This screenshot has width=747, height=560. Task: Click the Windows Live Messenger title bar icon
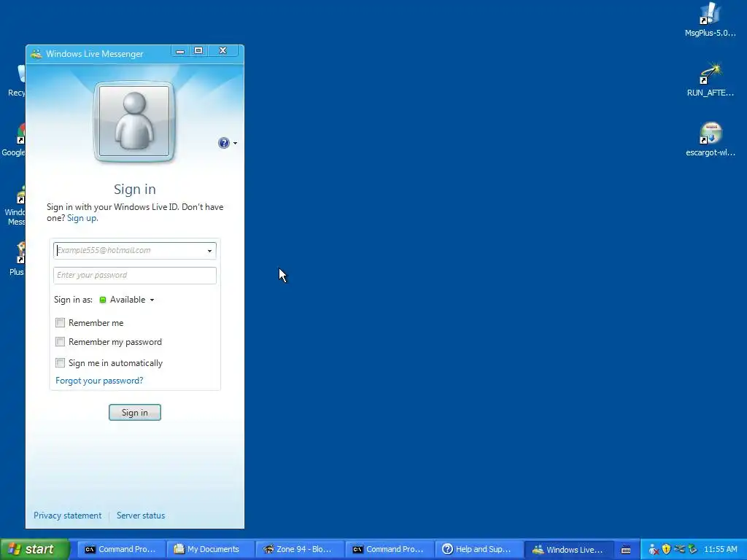pos(36,54)
